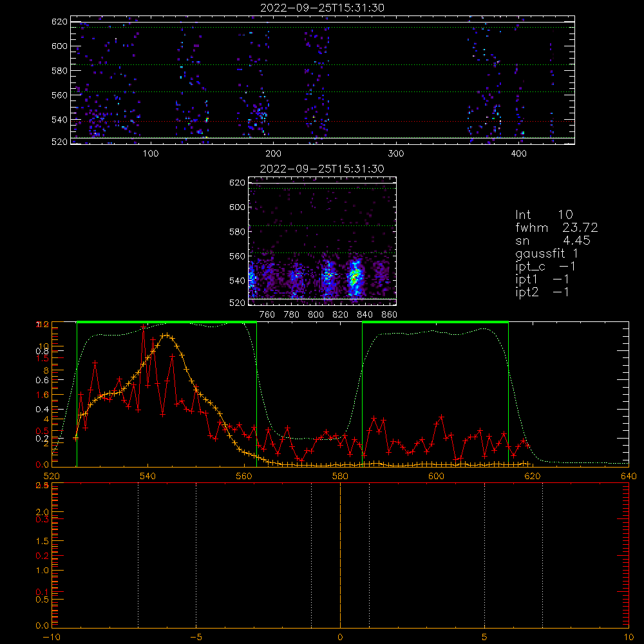
Task: Click x-axis label 580 on spectrum plot
Action: [x=340, y=476]
